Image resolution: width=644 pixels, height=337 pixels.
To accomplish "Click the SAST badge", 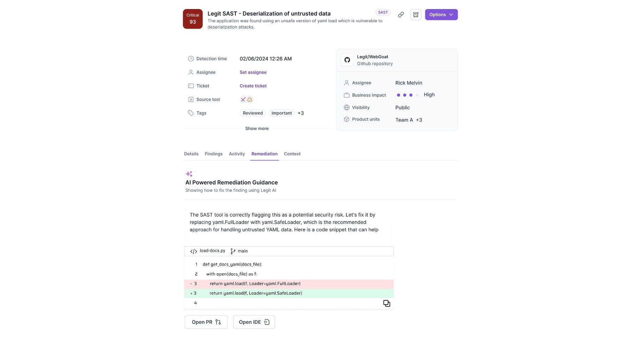I will (382, 12).
